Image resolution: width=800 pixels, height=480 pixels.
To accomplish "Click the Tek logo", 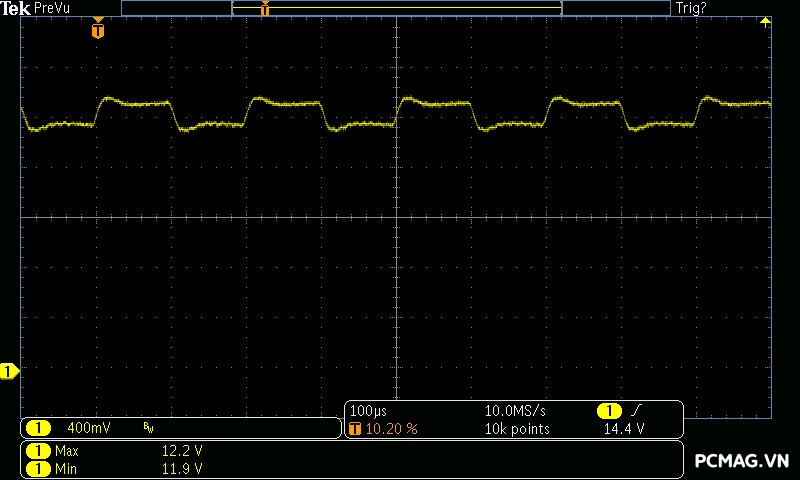I will tap(16, 8).
